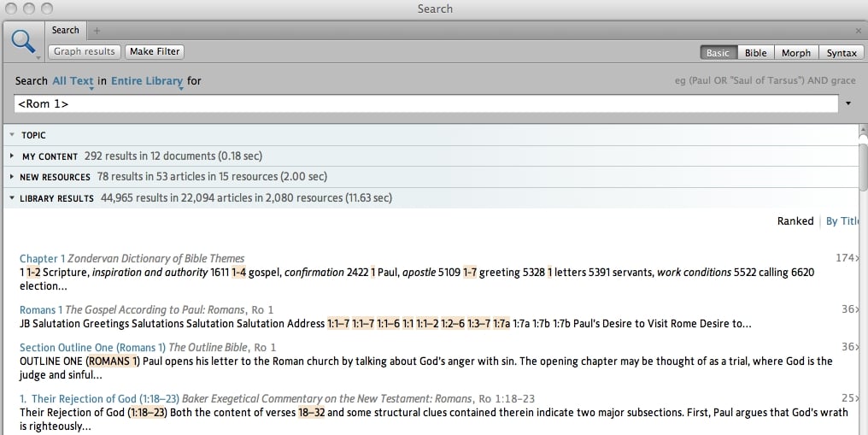Add a new search tab with plus
The image size is (868, 435).
point(97,31)
